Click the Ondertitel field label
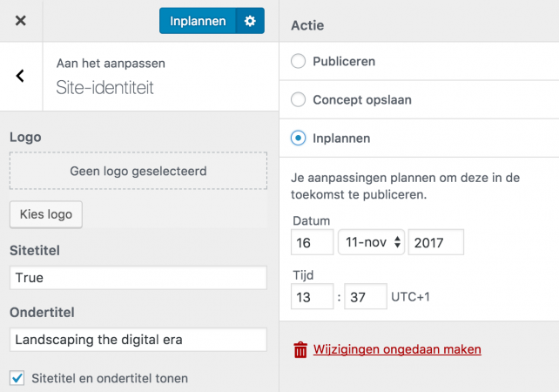This screenshot has height=392, width=559. (x=42, y=313)
